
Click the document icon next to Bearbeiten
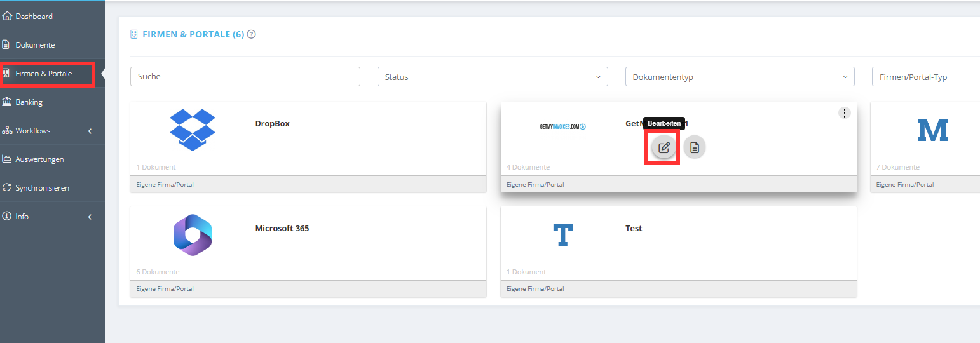[695, 147]
